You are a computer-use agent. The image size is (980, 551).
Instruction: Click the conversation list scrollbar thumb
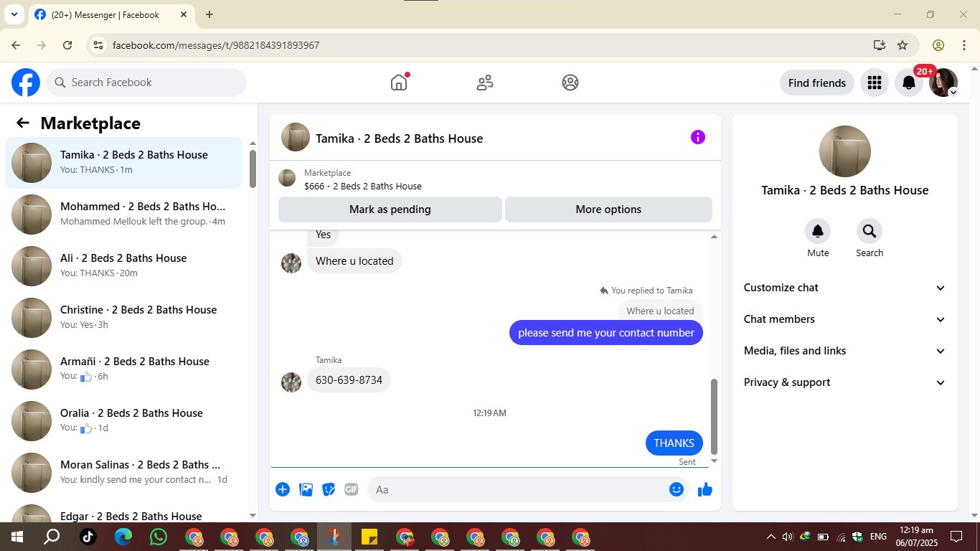pyautogui.click(x=253, y=169)
